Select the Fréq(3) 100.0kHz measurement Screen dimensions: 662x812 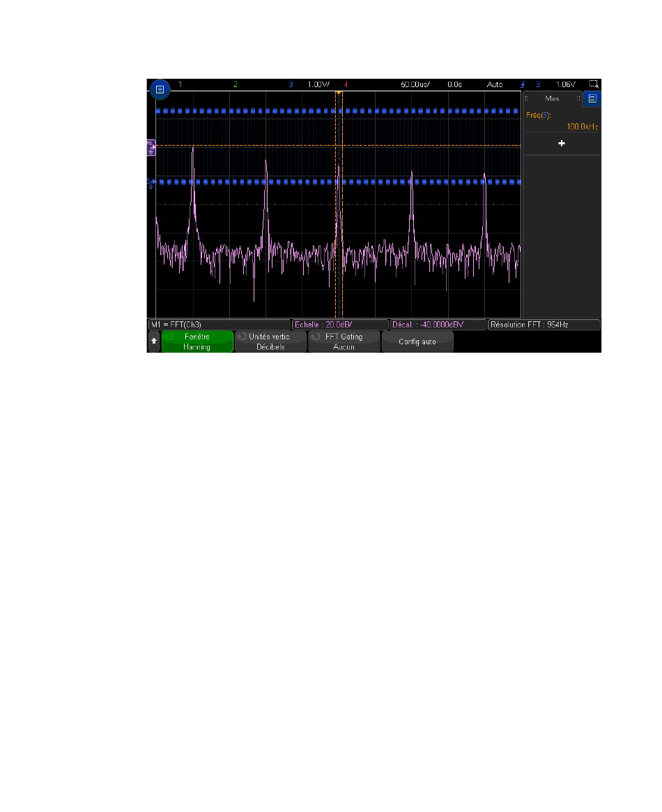tap(562, 121)
